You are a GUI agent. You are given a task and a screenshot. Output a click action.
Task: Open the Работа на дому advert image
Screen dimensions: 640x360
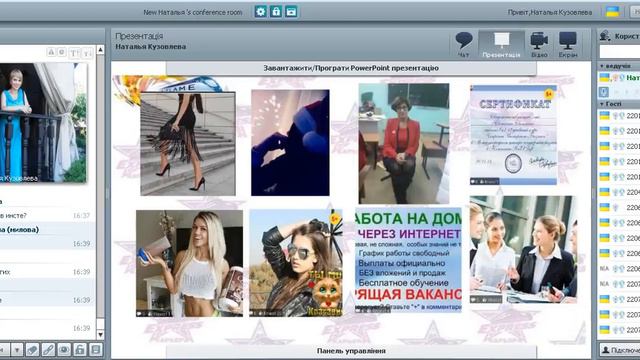tap(408, 260)
